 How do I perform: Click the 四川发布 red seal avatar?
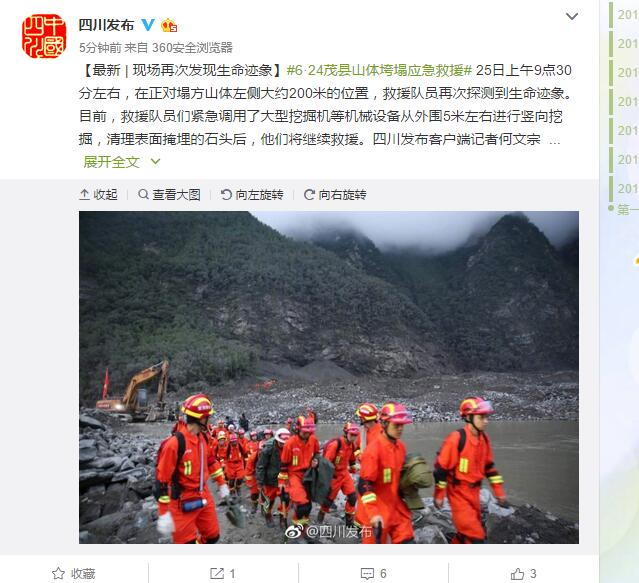point(44,36)
